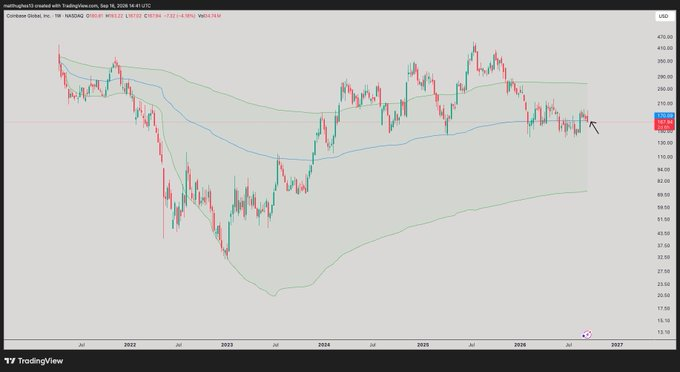Click the 130.00 price axis label
Viewport: 680px width, 372px height.
tap(664, 143)
